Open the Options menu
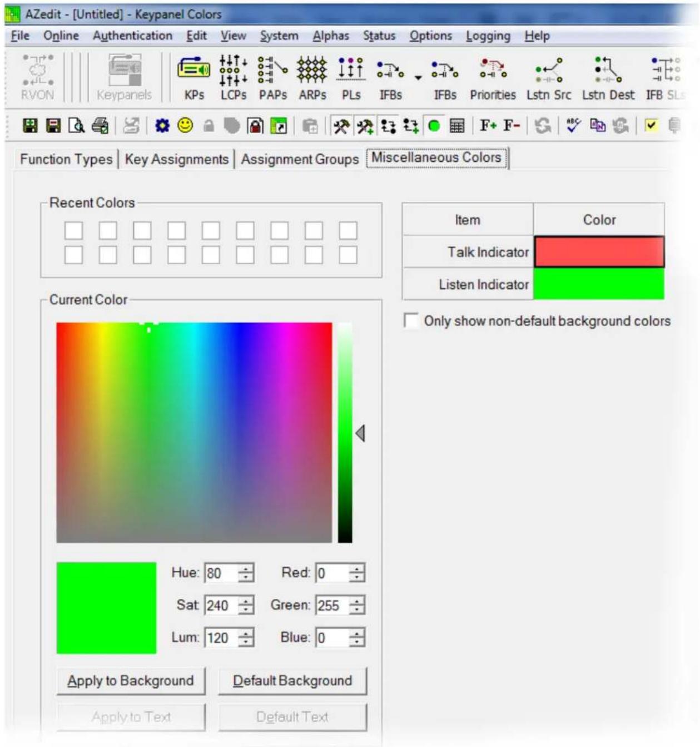700x747 pixels. pyautogui.click(x=430, y=36)
